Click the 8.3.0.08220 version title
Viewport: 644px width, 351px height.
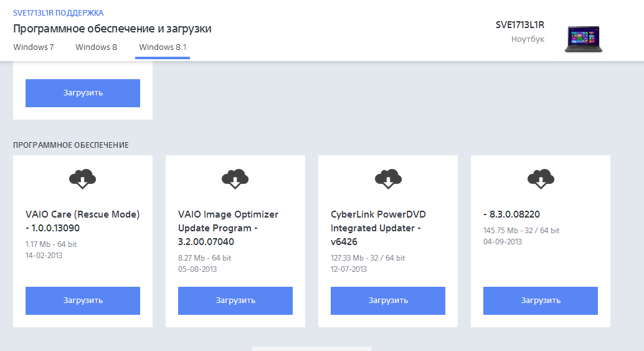point(511,214)
